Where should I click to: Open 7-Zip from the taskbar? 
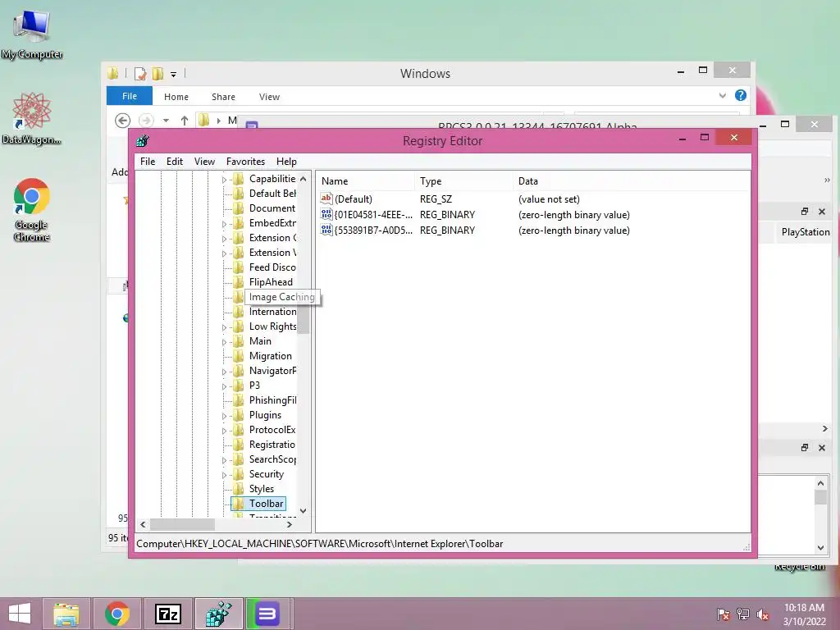point(167,614)
